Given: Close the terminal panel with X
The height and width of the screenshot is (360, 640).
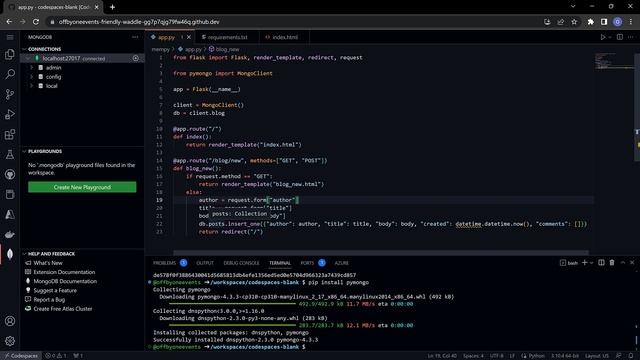Looking at the screenshot, I should [632, 263].
